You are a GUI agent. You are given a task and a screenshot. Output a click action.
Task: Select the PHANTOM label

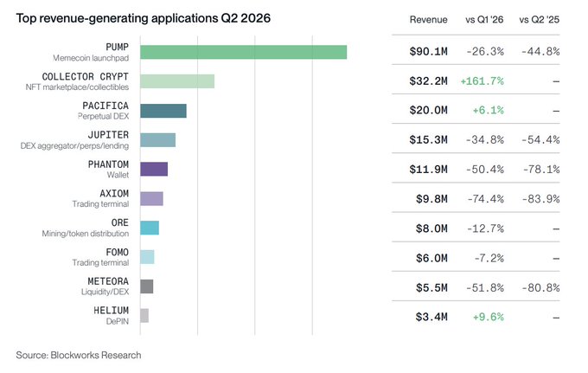108,164
